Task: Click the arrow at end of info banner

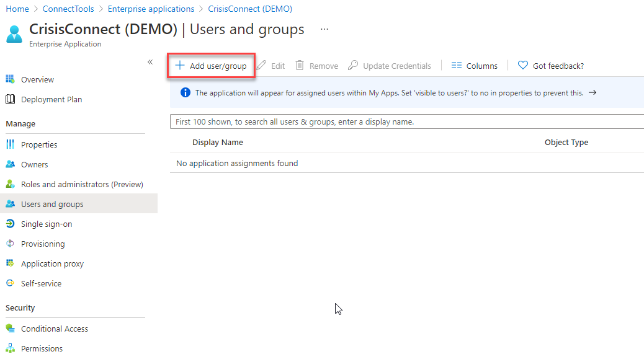Action: (x=593, y=93)
